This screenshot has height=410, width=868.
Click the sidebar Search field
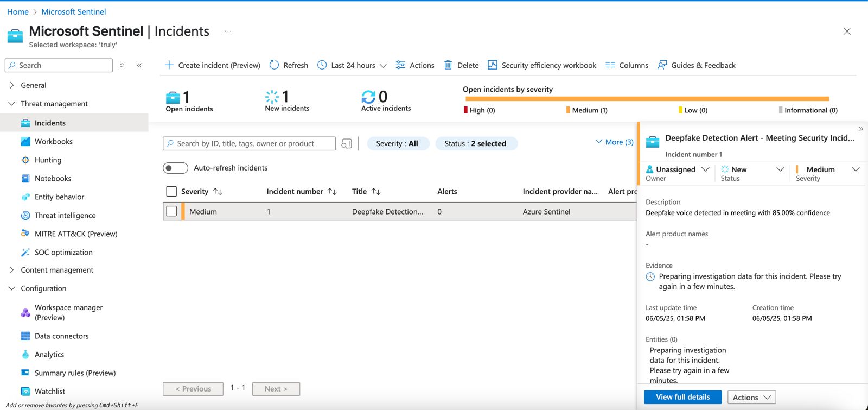(59, 65)
